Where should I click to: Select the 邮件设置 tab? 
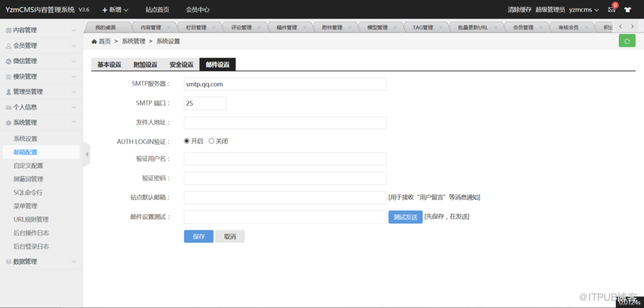pos(218,64)
